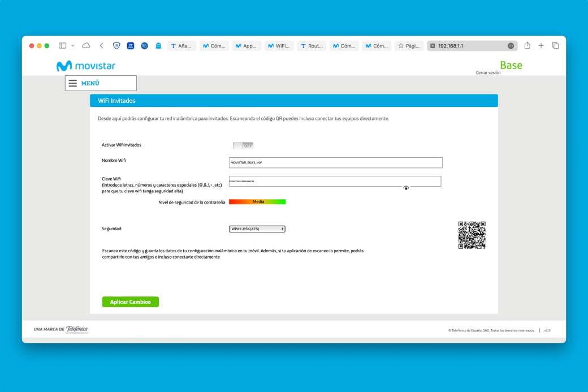
Task: Click the Clave Wifi password field
Action: [x=335, y=181]
